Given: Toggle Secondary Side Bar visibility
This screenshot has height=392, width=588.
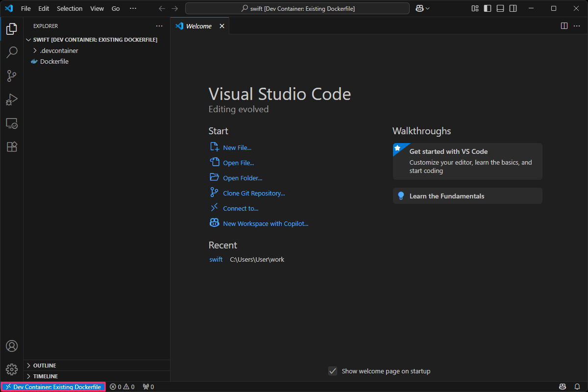Looking at the screenshot, I should (x=513, y=8).
